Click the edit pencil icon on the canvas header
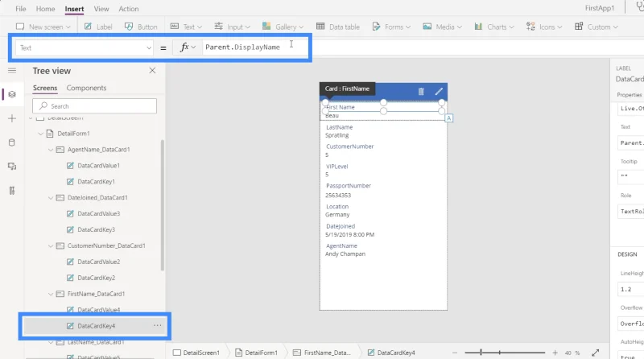This screenshot has height=359, width=644. click(x=439, y=91)
